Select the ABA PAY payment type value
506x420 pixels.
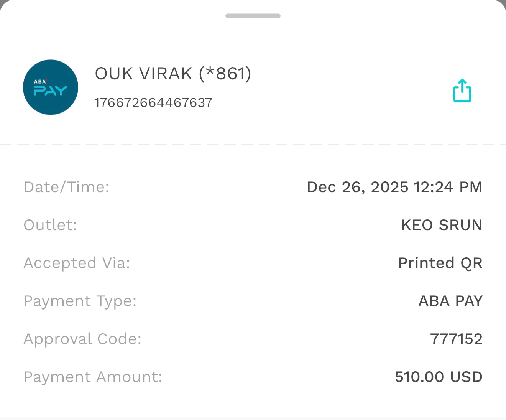point(450,301)
